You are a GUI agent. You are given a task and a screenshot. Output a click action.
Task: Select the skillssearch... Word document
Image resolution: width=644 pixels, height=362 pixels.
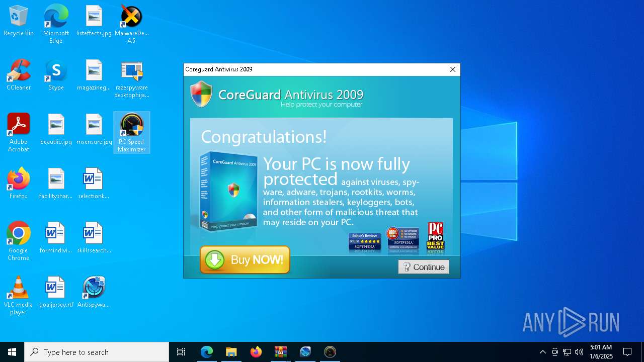pos(94,238)
